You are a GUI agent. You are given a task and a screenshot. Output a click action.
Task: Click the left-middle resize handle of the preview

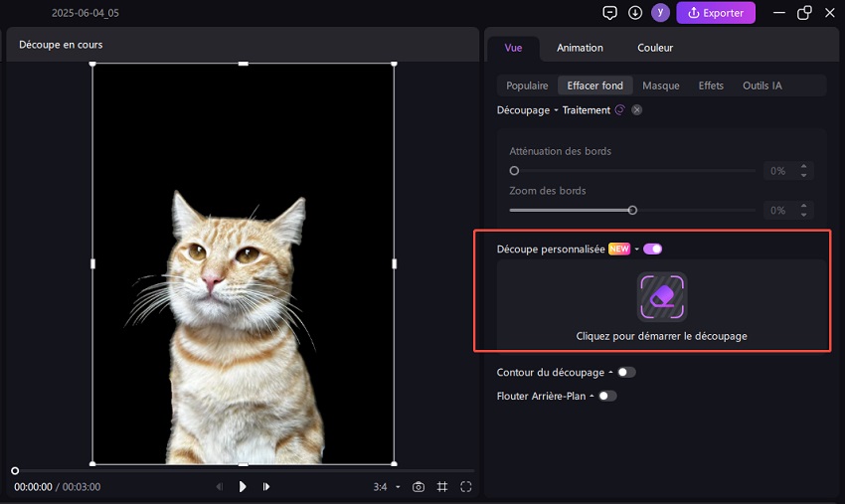pyautogui.click(x=92, y=263)
